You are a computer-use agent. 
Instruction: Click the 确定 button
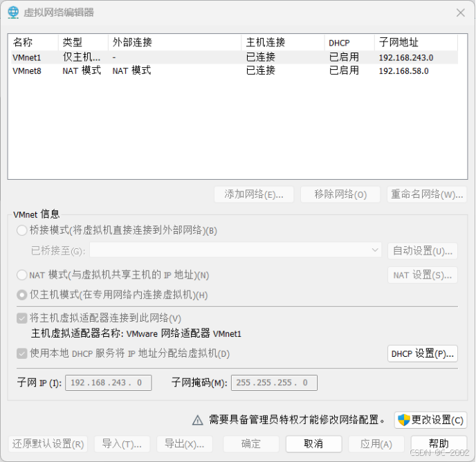point(251,444)
